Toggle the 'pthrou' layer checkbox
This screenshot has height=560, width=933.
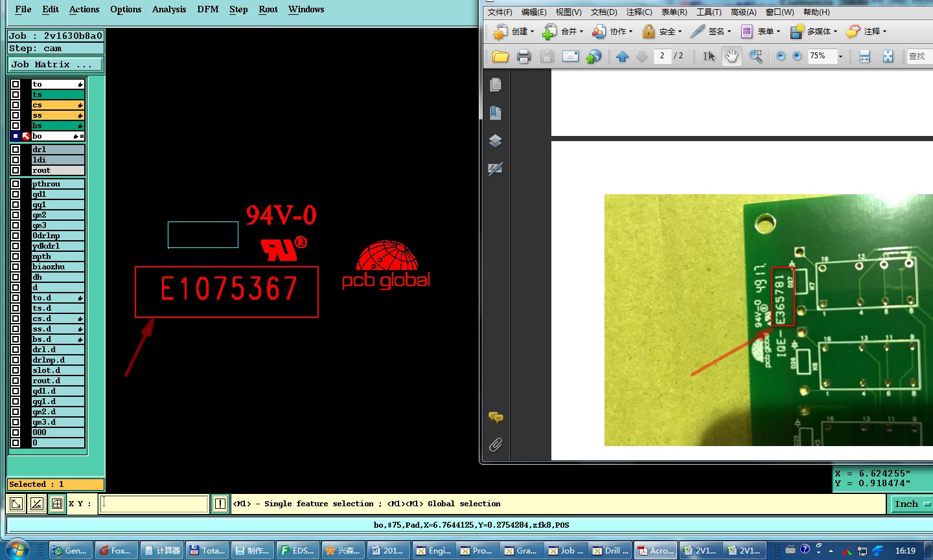16,184
